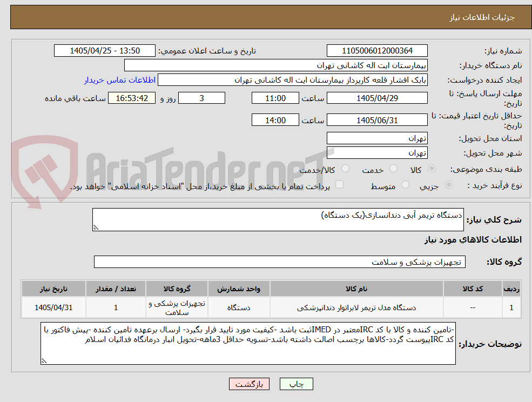This screenshot has width=532, height=402.
Task: Click the ردیف column header
Action: [x=511, y=289]
